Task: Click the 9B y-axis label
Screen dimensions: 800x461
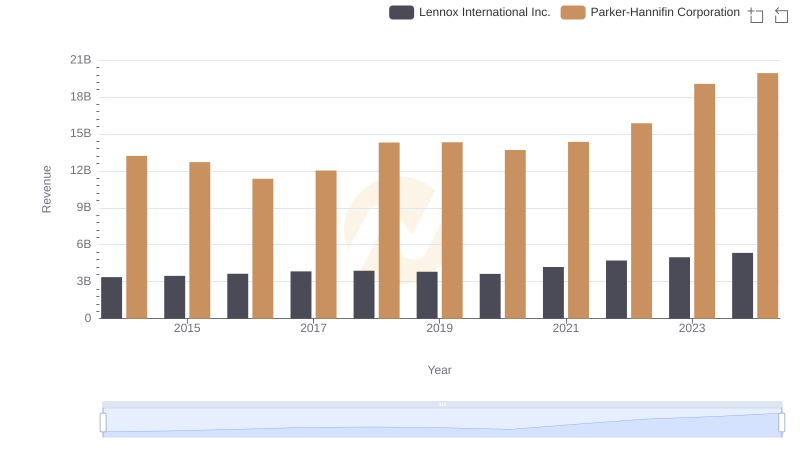Action: [x=84, y=208]
